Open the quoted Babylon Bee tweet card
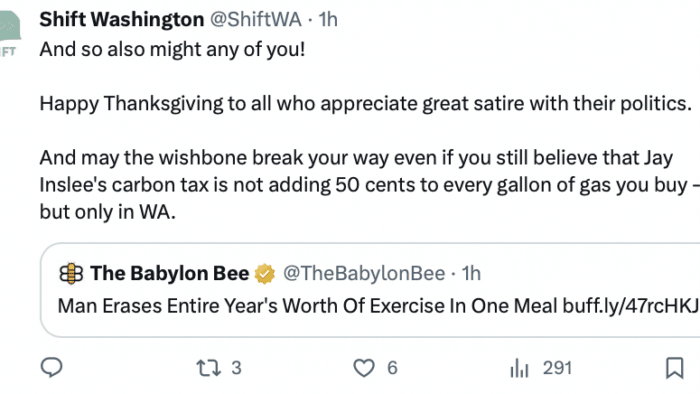 (x=370, y=290)
